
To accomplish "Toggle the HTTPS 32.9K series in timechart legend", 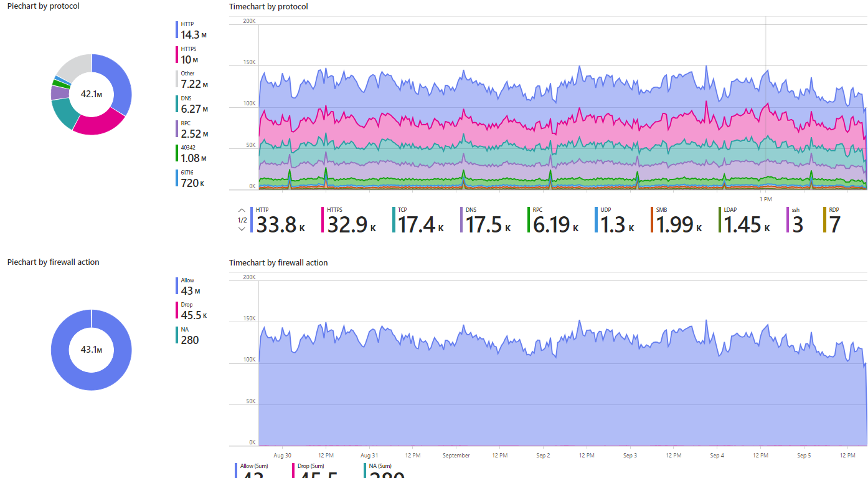I will click(x=351, y=221).
